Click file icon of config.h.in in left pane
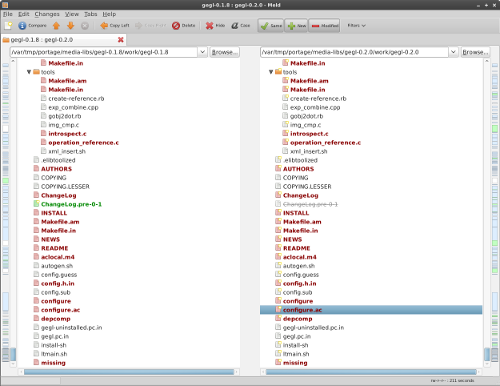The image size is (500, 386). tap(36, 283)
